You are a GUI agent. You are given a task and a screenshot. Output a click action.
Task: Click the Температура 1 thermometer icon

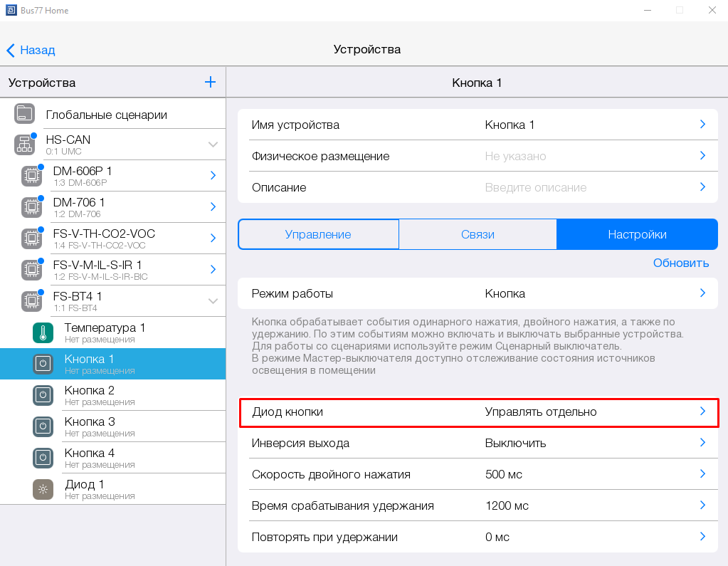[x=43, y=332]
